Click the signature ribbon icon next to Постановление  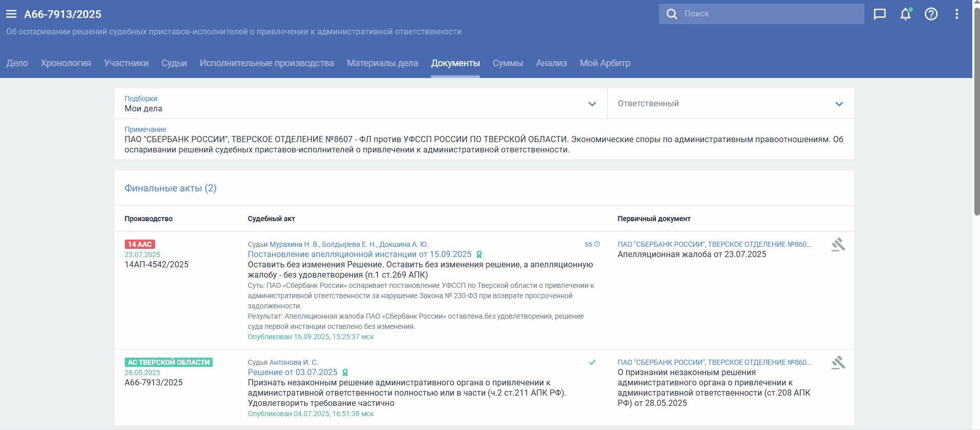click(479, 255)
